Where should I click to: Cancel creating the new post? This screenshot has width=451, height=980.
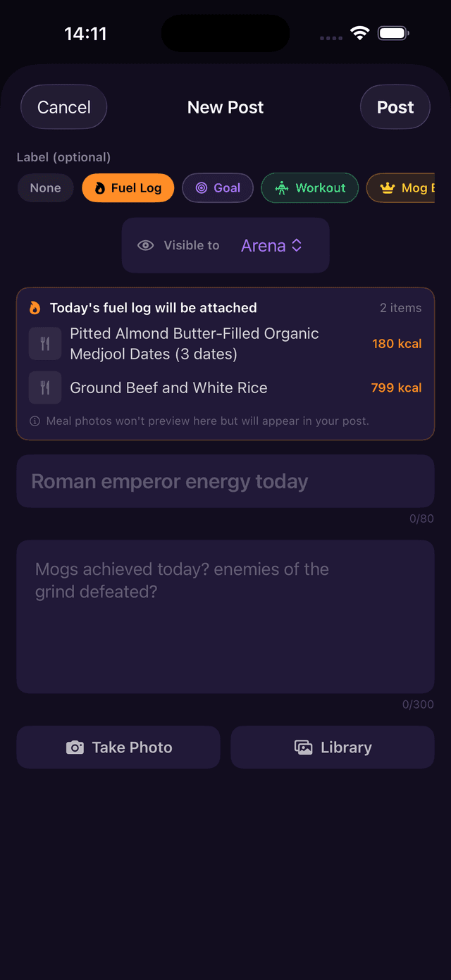tap(63, 106)
